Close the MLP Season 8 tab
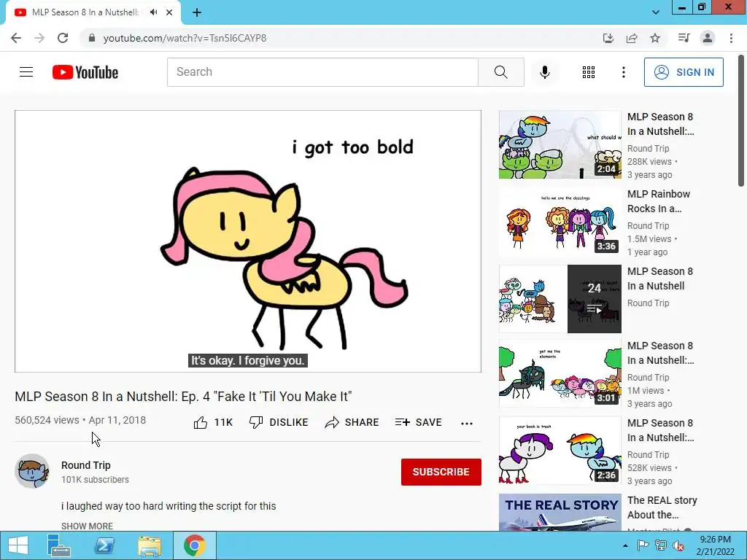The image size is (747, 560). [x=169, y=12]
